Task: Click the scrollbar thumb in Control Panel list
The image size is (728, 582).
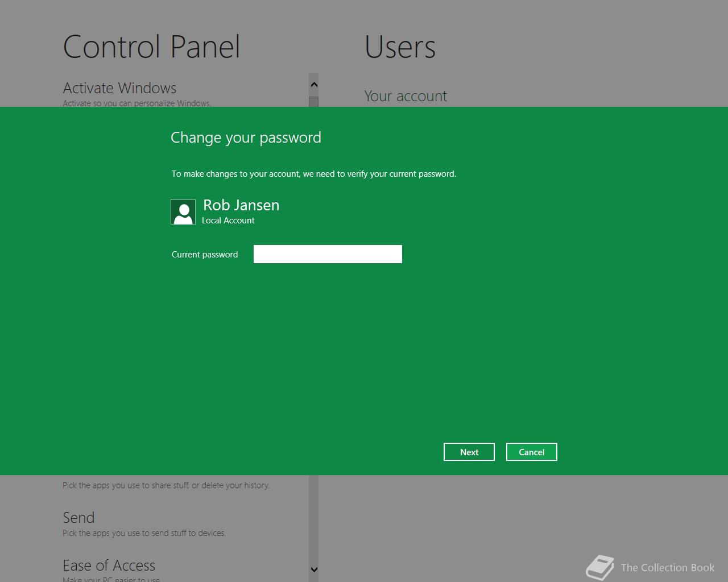Action: (313, 102)
